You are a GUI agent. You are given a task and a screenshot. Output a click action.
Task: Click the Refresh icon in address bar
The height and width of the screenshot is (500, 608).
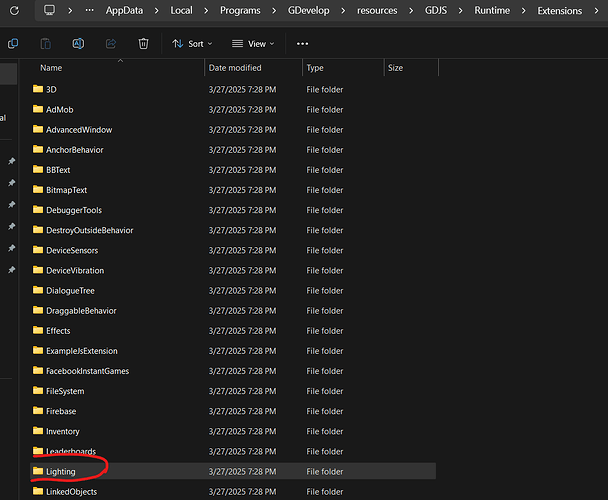tap(14, 11)
